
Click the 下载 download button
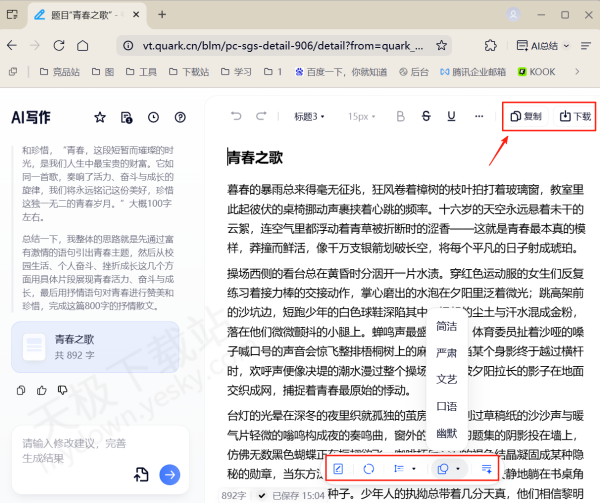point(575,116)
